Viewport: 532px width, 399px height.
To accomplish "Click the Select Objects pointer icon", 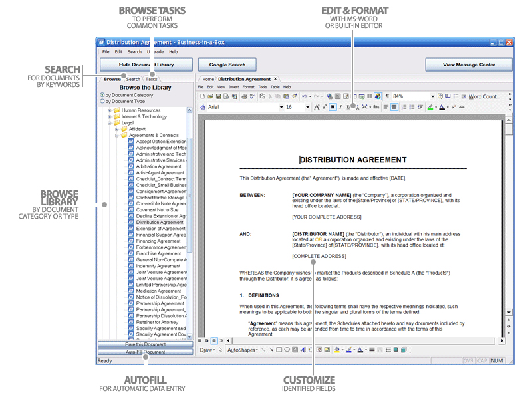I will tap(221, 350).
